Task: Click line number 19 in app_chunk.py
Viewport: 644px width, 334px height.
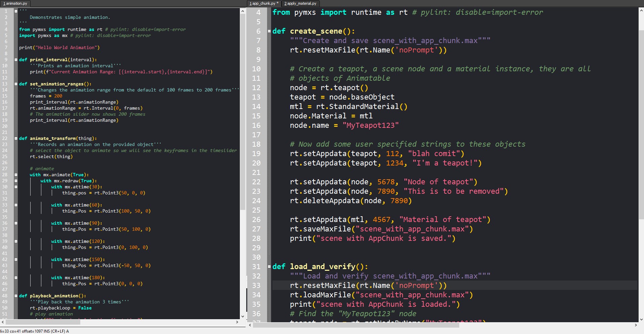Action: (257, 154)
